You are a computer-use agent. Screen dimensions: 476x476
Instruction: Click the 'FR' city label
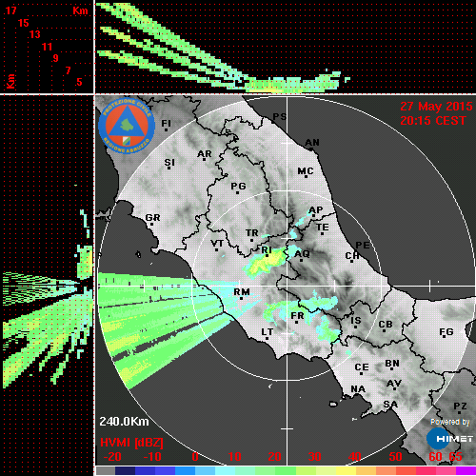tap(297, 316)
